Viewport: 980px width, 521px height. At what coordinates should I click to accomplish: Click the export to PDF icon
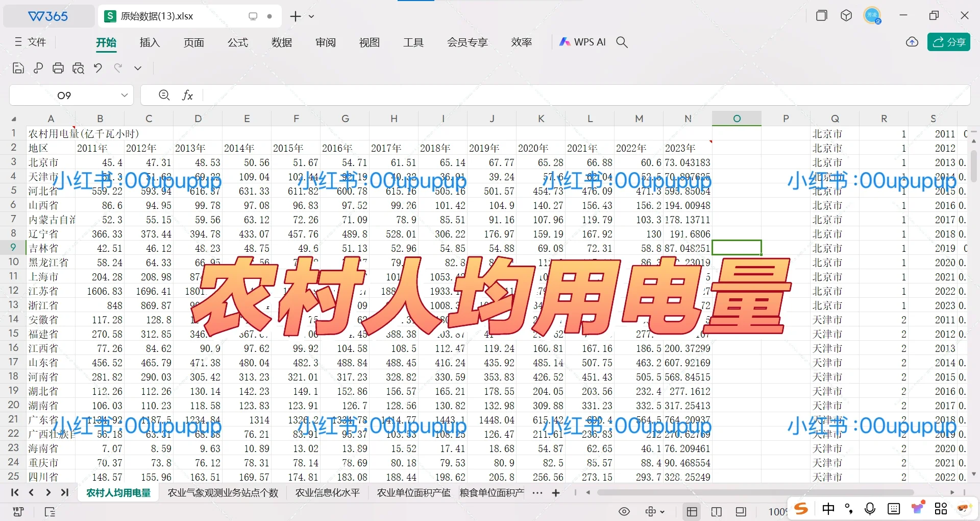38,68
